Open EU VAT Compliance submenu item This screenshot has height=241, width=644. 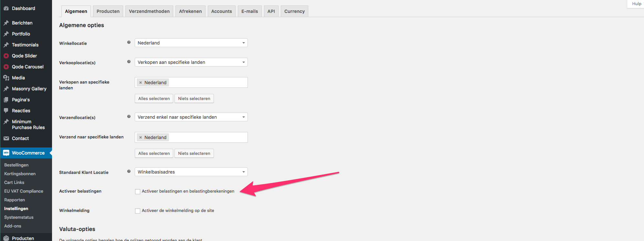click(24, 191)
